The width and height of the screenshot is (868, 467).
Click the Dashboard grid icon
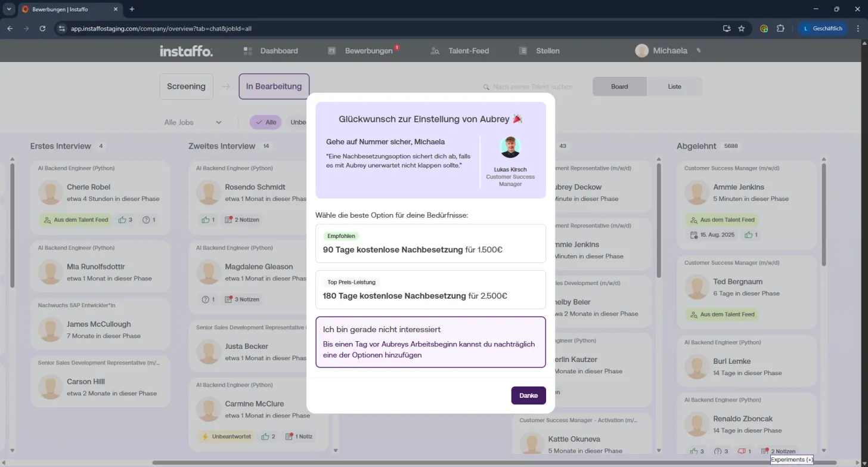pos(248,51)
